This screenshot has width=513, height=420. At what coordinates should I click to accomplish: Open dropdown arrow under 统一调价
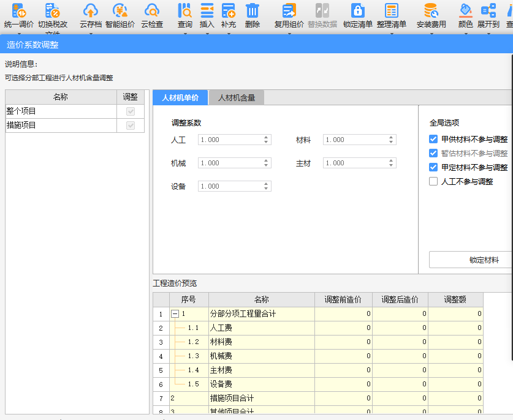point(18,33)
